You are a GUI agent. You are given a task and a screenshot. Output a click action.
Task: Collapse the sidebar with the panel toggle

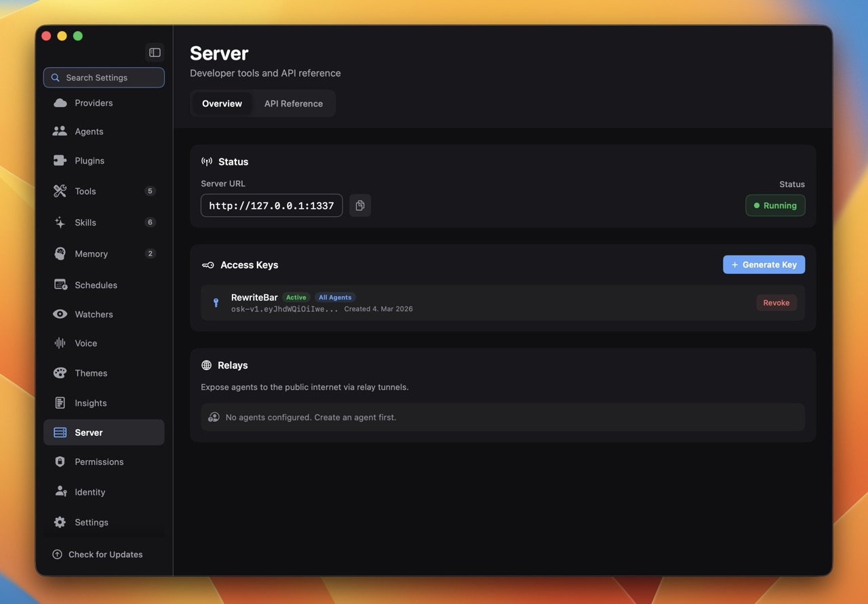155,52
